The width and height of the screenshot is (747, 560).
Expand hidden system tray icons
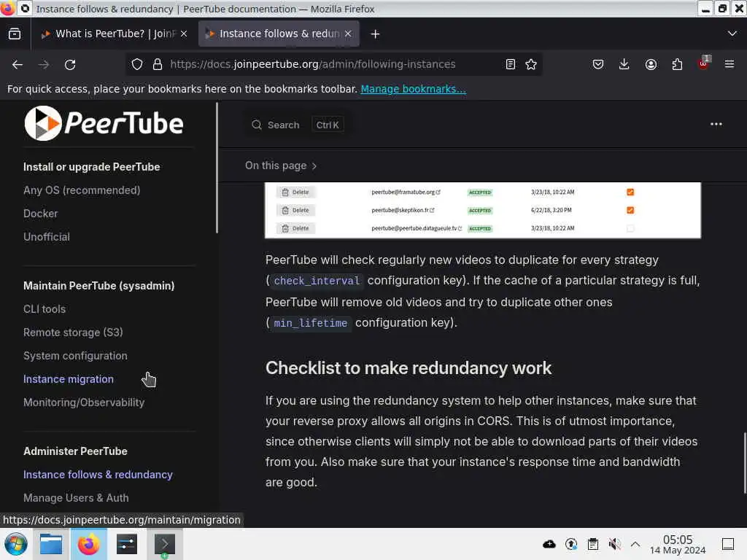635,544
